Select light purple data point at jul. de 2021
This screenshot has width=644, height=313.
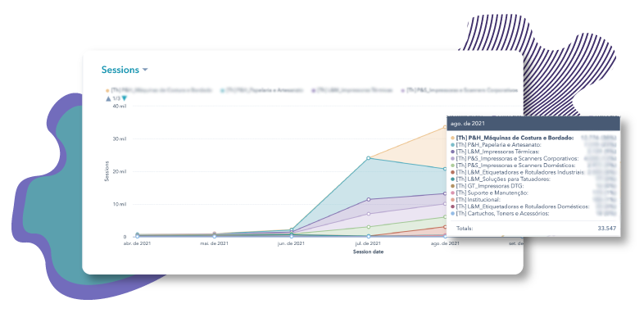(x=369, y=214)
